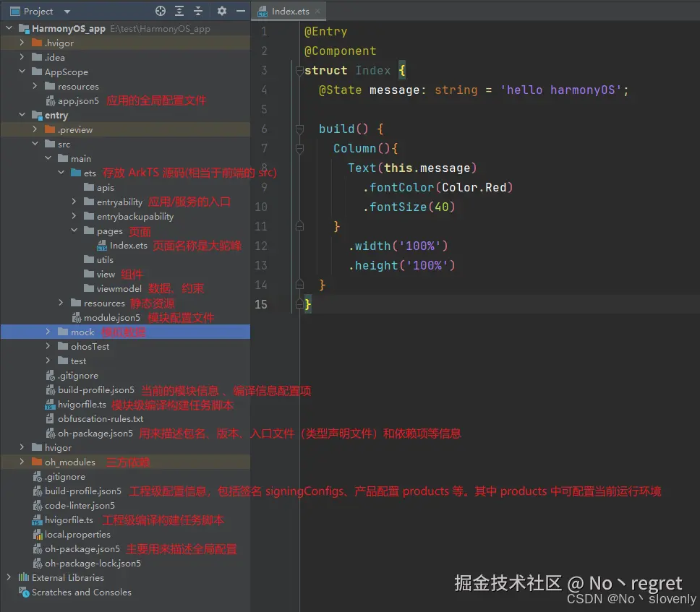Click .height('100%') line in editor
This screenshot has width=700, height=612.
click(402, 265)
